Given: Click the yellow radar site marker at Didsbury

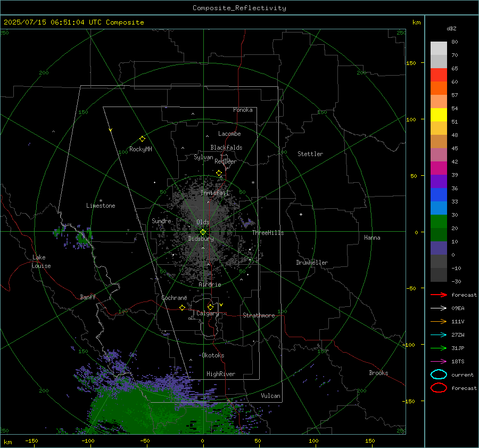Looking at the screenshot, I should (x=203, y=232).
